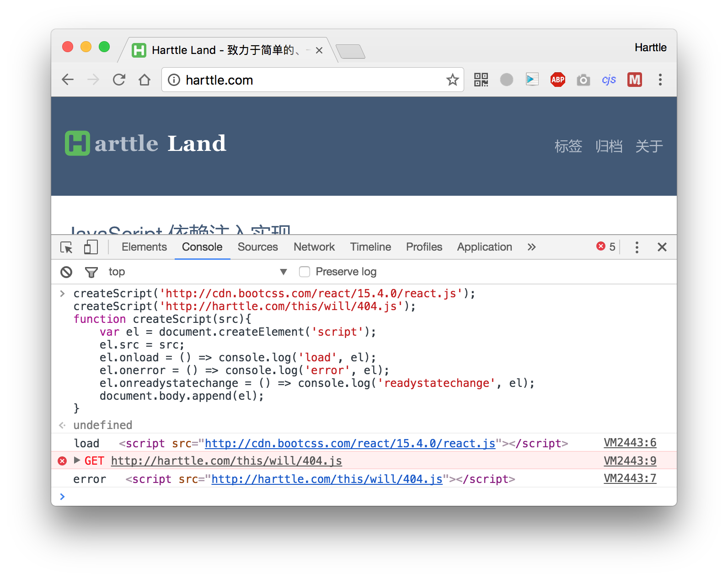This screenshot has width=728, height=579.
Task: Open the QR code extension icon
Action: (x=481, y=80)
